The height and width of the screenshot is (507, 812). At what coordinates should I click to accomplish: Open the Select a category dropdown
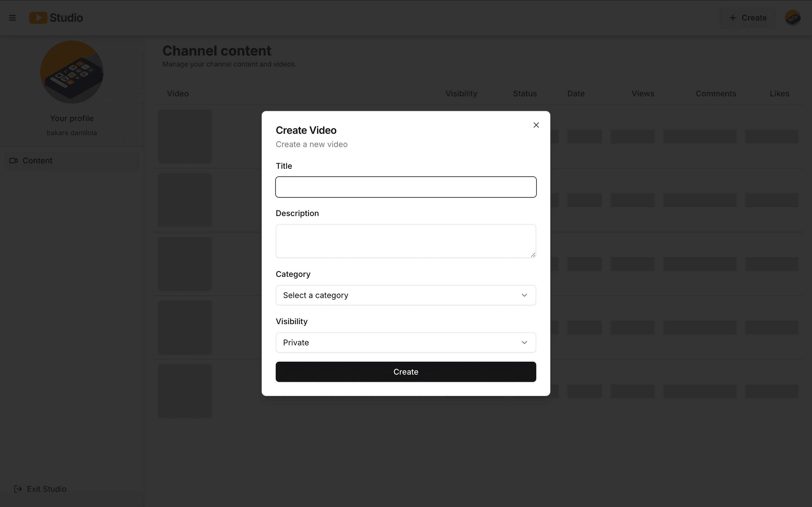(405, 295)
